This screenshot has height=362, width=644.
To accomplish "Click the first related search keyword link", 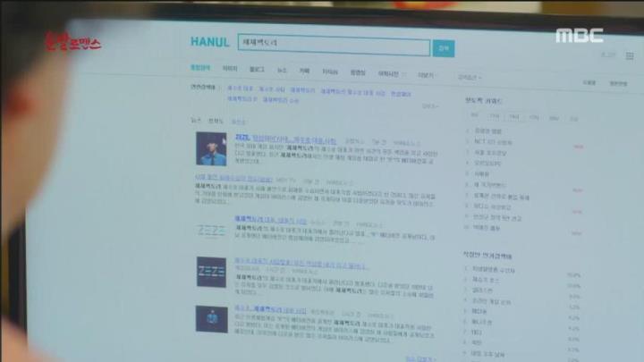I will [x=241, y=88].
